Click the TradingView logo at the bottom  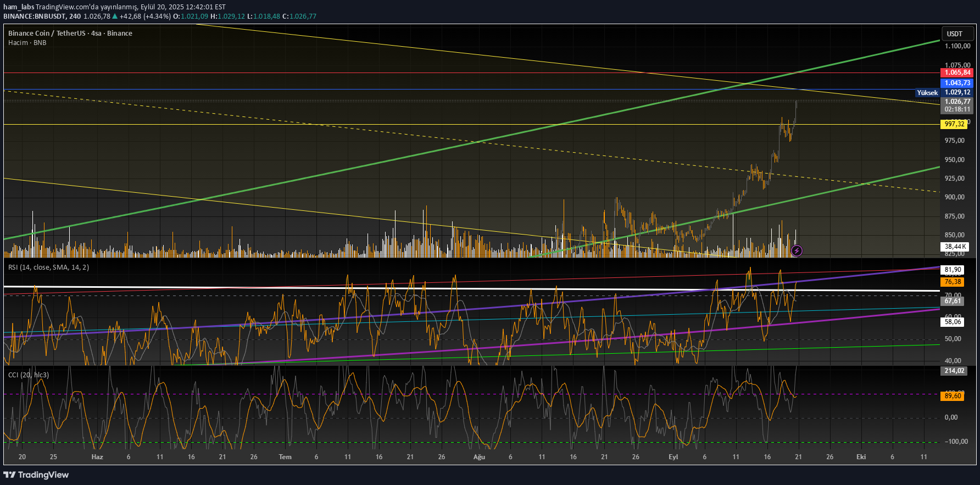tap(36, 475)
